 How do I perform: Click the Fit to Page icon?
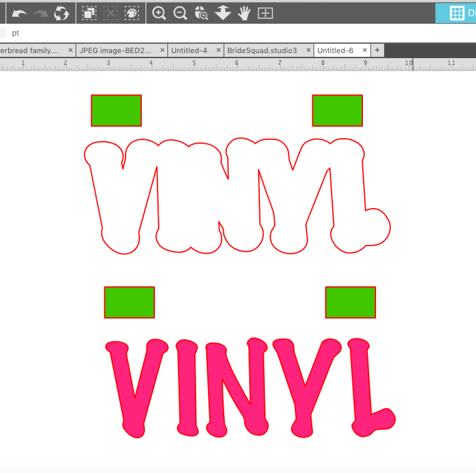(266, 13)
